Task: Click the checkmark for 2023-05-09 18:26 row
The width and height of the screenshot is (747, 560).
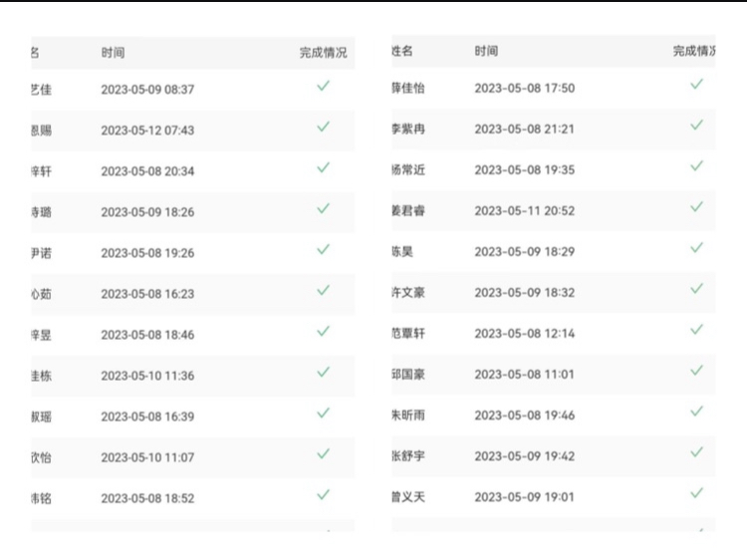Action: 324,208
